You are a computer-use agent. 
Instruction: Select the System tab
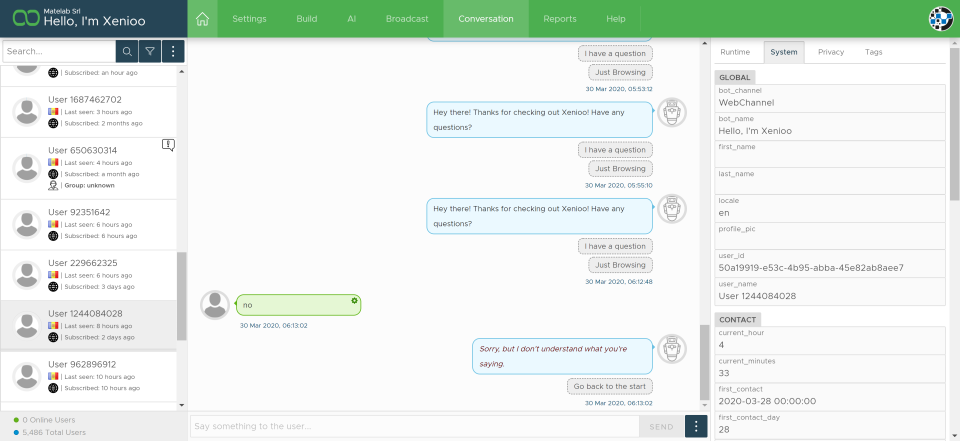pyautogui.click(x=784, y=52)
